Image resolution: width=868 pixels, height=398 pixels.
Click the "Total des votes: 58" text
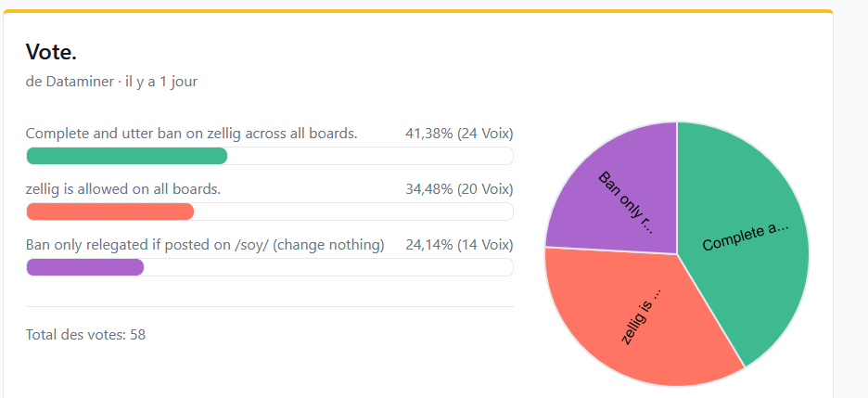click(85, 334)
